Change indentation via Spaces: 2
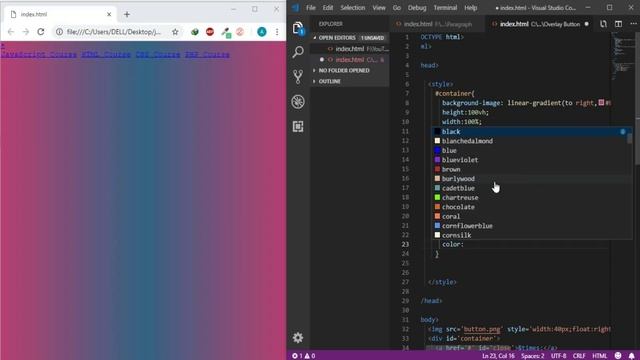 pos(532,356)
